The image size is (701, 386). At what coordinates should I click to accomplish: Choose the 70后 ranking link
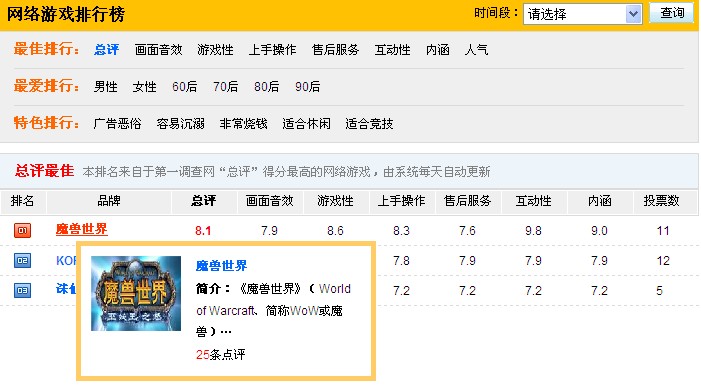225,86
